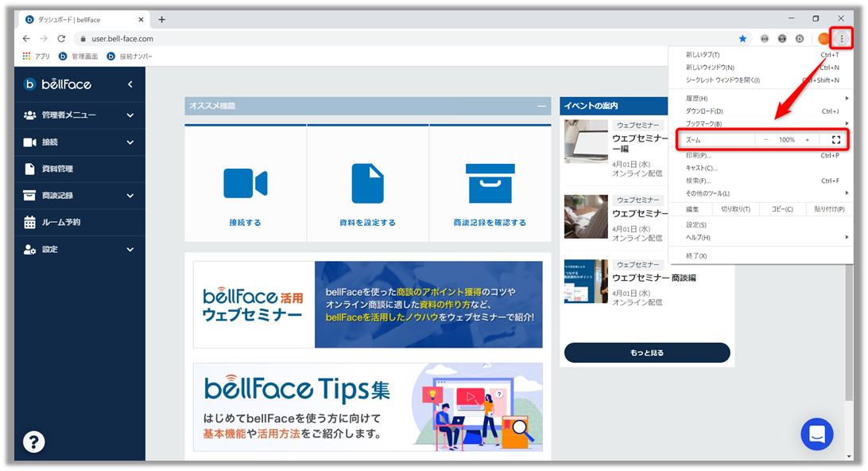Minimize the オススメ機能 panel

(x=541, y=106)
